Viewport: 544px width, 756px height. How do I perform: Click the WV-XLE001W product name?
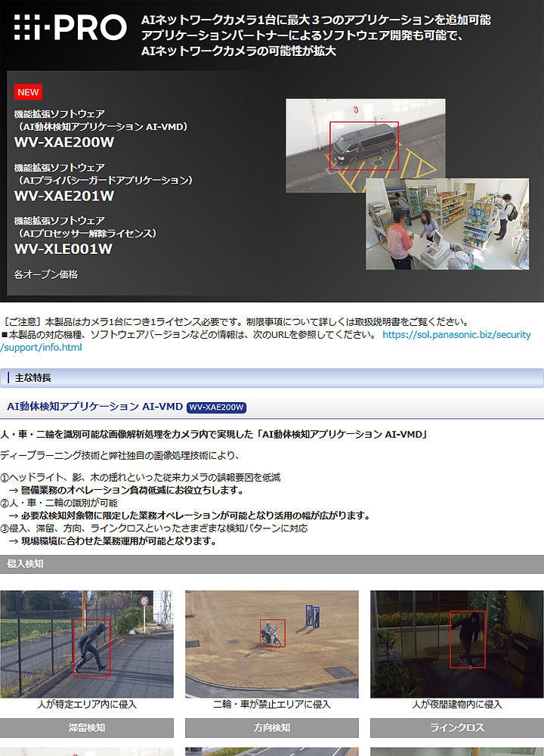(63, 249)
